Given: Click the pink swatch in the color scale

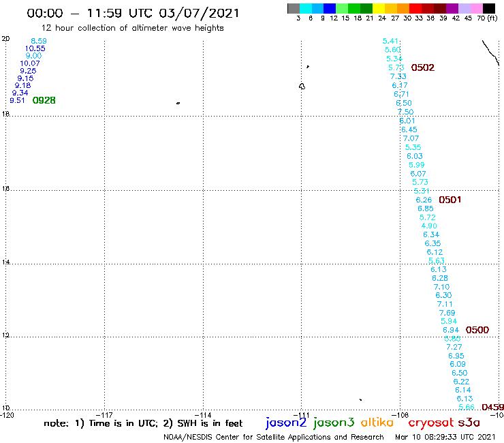Looking at the screenshot, I should pos(476,8).
